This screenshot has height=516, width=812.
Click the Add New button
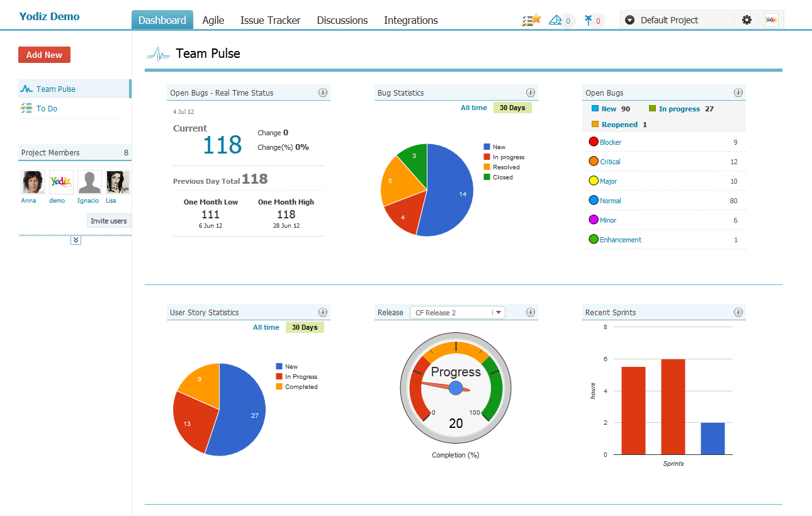click(x=44, y=55)
